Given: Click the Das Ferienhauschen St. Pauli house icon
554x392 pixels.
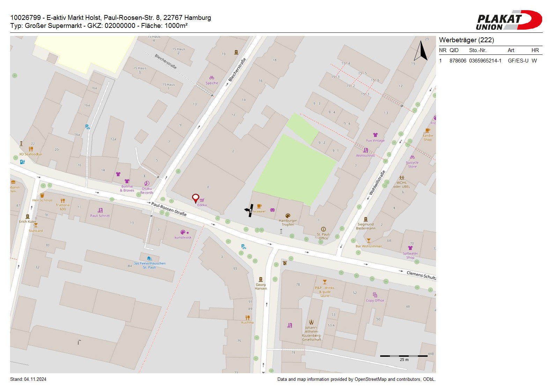Looking at the screenshot, I should coord(149,259).
